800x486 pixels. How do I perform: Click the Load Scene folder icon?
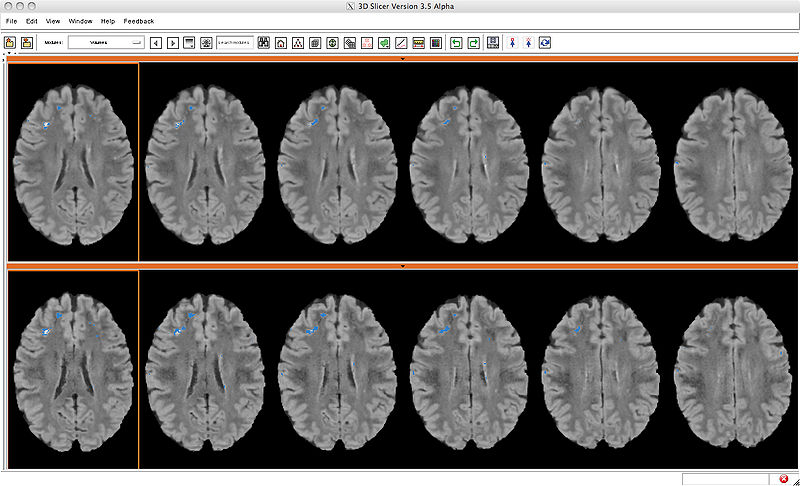click(10, 43)
